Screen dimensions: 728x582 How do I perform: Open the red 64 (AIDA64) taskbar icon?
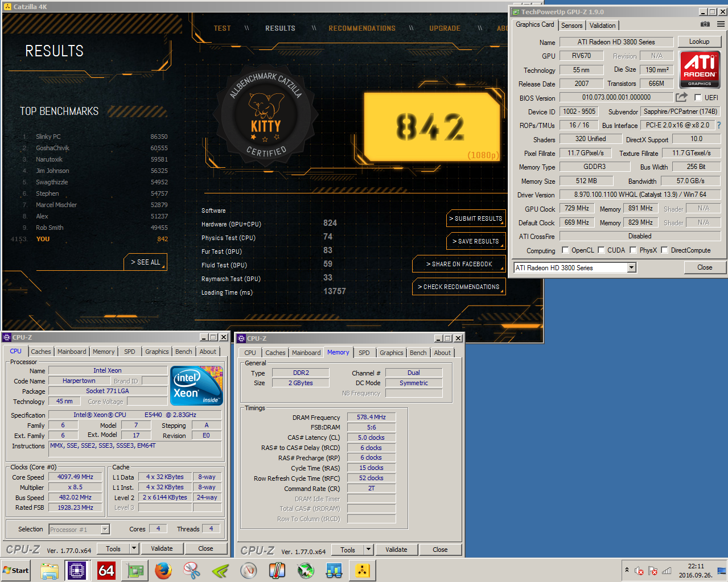[106, 571]
